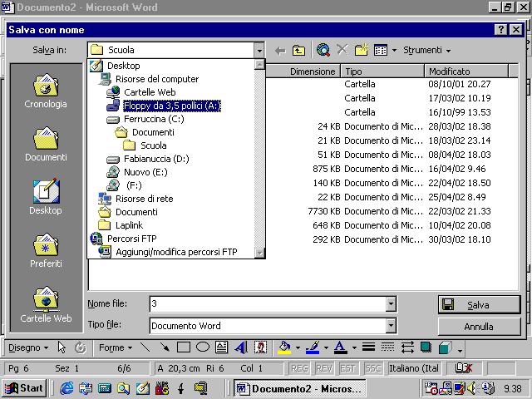Open the Views dropdown arrow

tap(394, 51)
